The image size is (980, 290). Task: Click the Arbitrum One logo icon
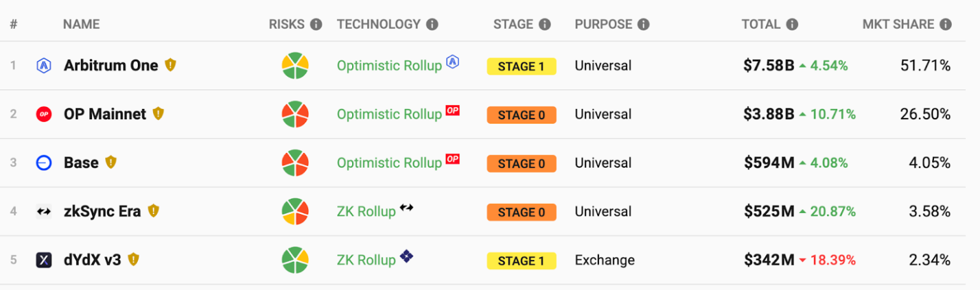pyautogui.click(x=43, y=66)
